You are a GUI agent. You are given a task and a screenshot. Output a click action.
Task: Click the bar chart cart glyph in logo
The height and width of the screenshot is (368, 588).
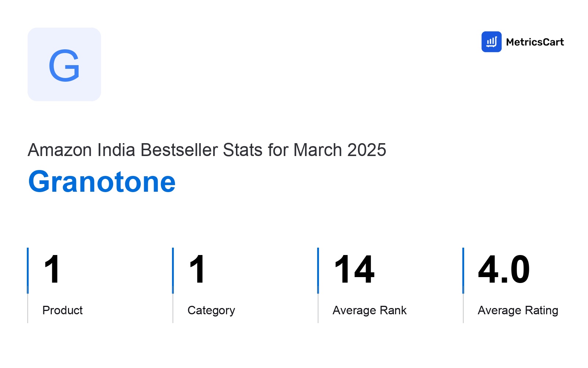(x=491, y=42)
